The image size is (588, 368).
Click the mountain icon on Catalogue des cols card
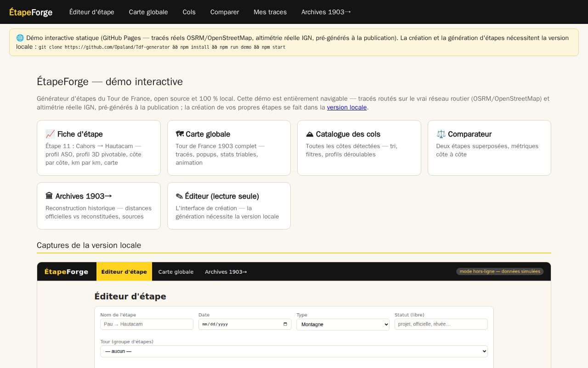[x=310, y=134]
